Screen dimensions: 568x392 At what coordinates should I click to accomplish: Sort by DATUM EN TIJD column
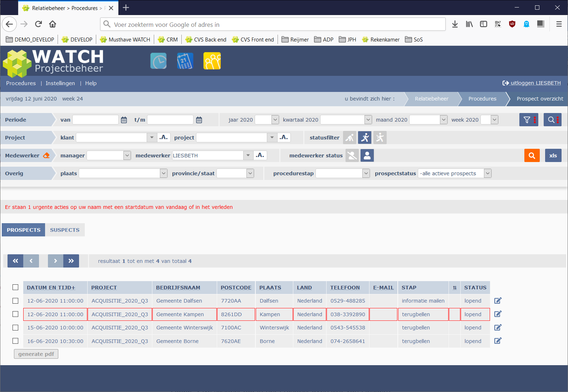click(x=51, y=288)
